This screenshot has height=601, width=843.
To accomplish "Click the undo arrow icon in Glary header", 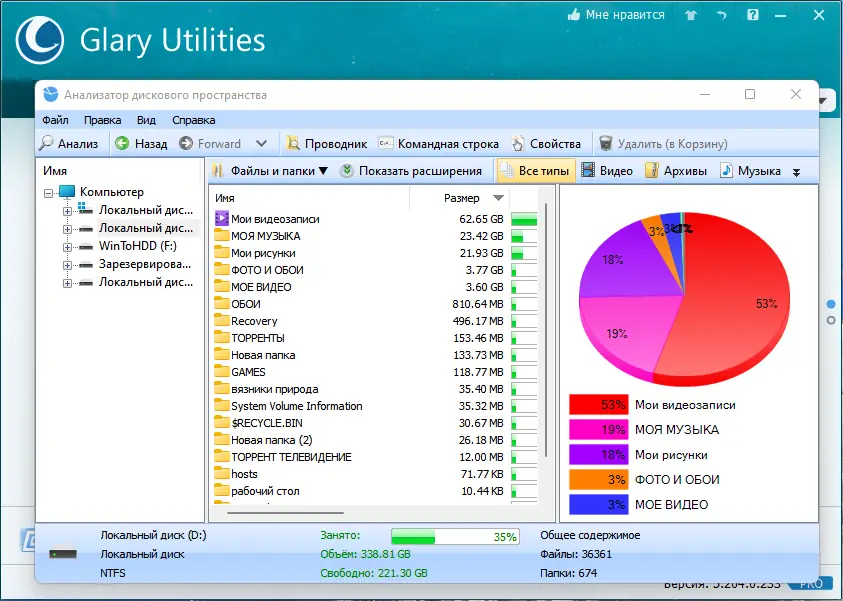I will (x=721, y=15).
